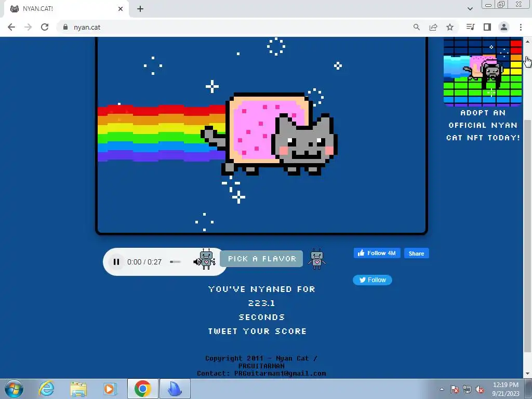Go back to the previous page
Image resolution: width=532 pixels, height=399 pixels.
[11, 27]
